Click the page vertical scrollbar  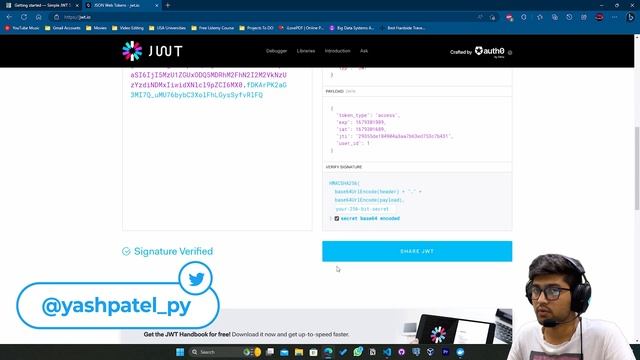(x=637, y=168)
